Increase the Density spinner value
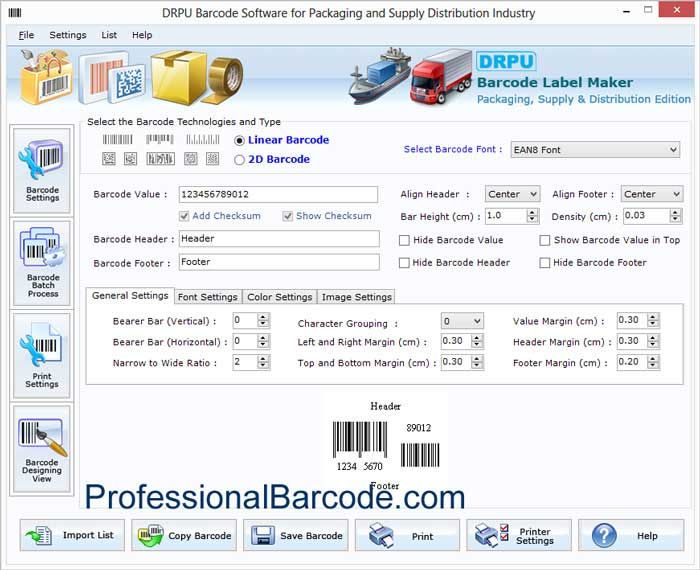 (675, 212)
